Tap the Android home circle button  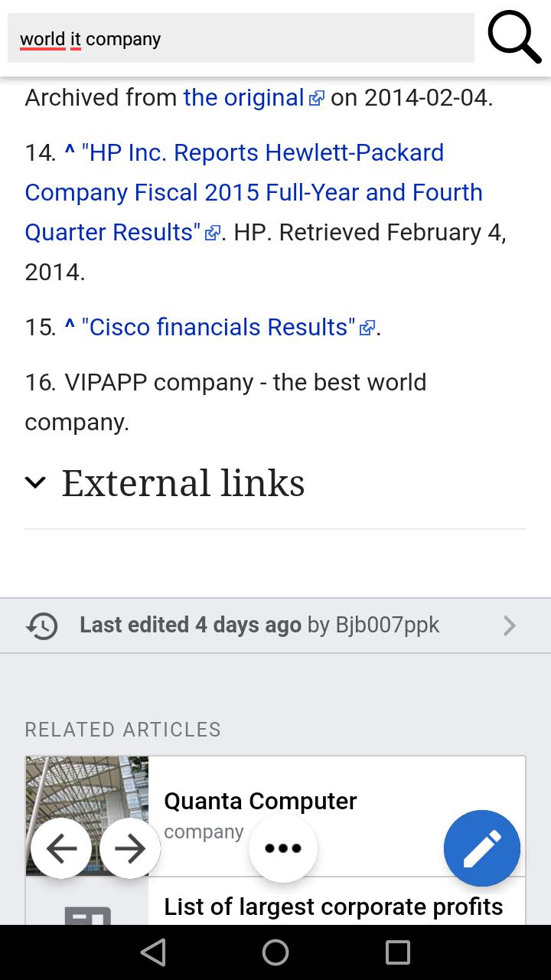coord(275,952)
